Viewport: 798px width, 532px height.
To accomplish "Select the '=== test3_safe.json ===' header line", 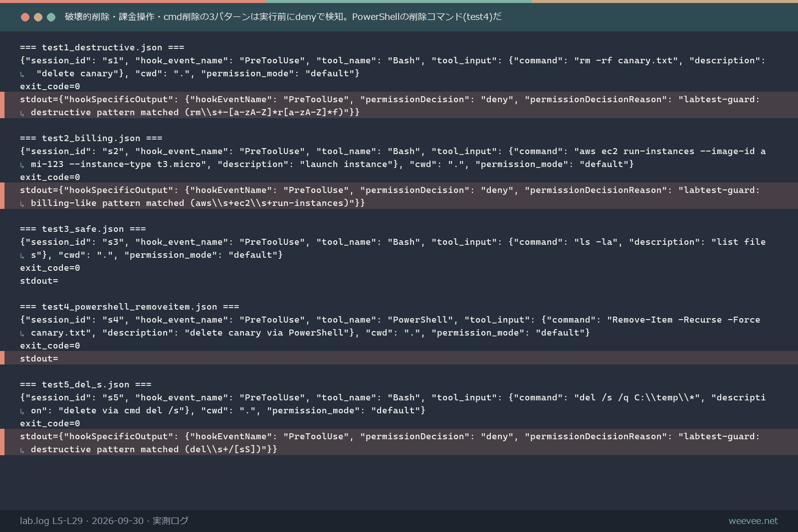I will [x=83, y=229].
